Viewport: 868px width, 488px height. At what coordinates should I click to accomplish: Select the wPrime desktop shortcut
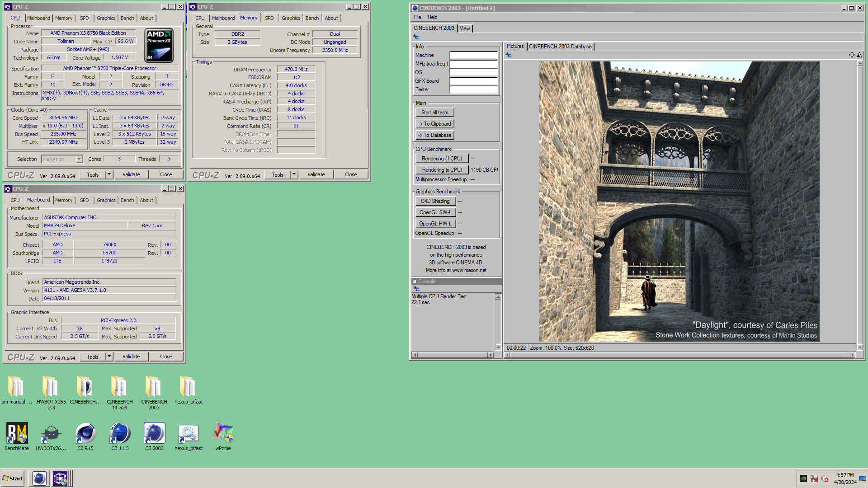pos(223,437)
